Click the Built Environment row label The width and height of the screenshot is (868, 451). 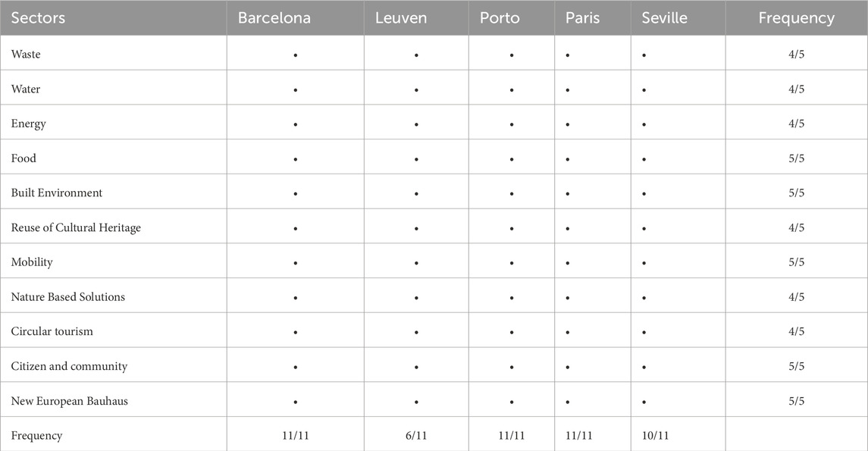point(57,193)
